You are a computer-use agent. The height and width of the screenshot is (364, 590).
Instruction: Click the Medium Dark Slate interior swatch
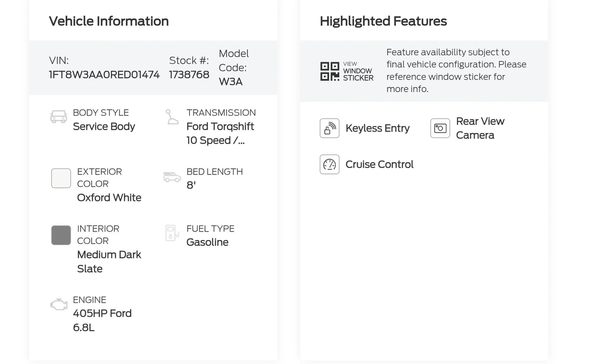[x=61, y=236]
